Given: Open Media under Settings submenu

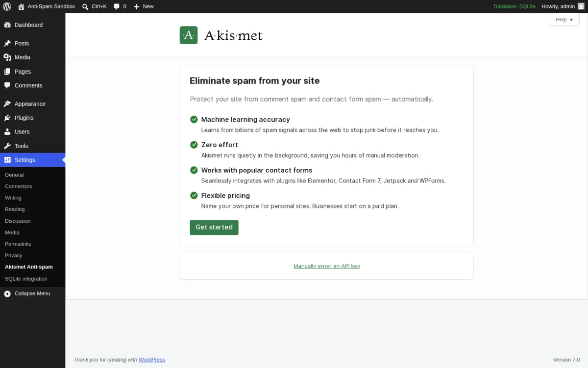Looking at the screenshot, I should 12,233.
